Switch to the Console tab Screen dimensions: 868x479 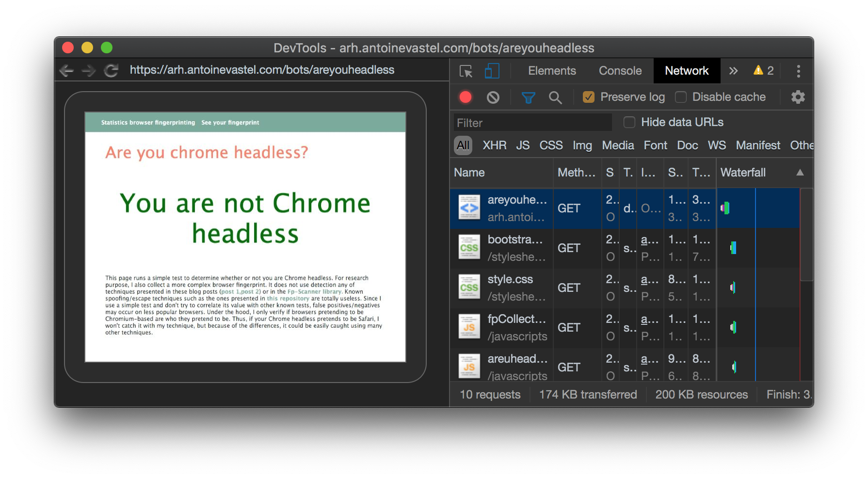tap(620, 71)
